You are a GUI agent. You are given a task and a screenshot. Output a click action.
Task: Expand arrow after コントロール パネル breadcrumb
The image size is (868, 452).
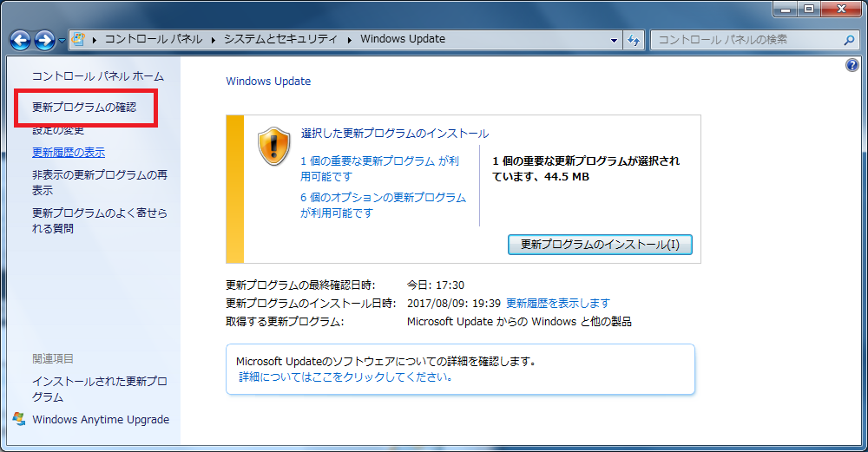point(214,40)
